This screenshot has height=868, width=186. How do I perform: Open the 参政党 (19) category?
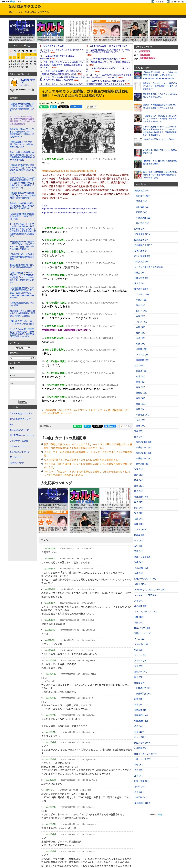pyautogui.click(x=140, y=273)
